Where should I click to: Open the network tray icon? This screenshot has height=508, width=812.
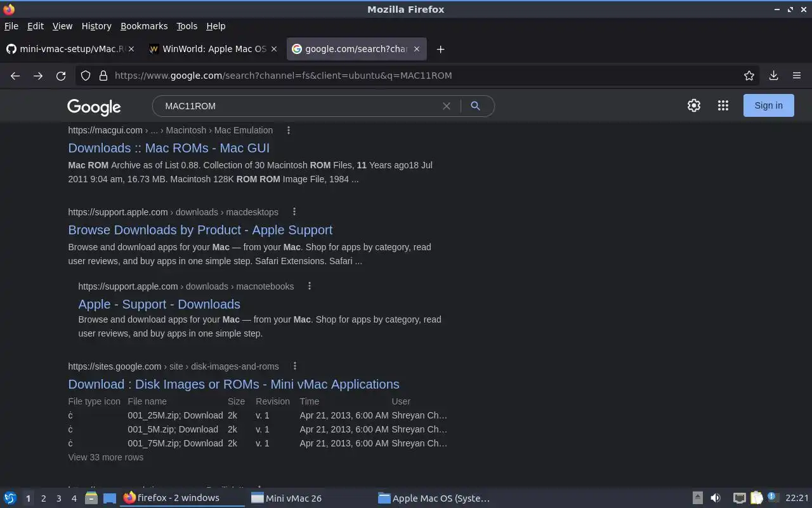coord(739,498)
